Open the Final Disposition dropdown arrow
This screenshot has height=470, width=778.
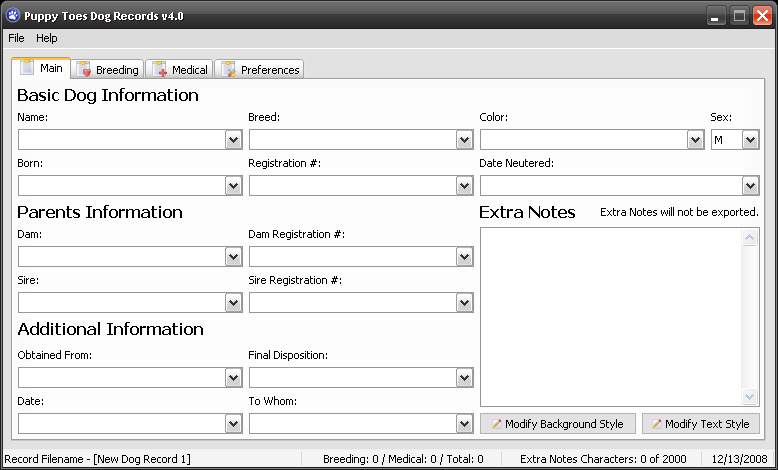pyautogui.click(x=464, y=378)
